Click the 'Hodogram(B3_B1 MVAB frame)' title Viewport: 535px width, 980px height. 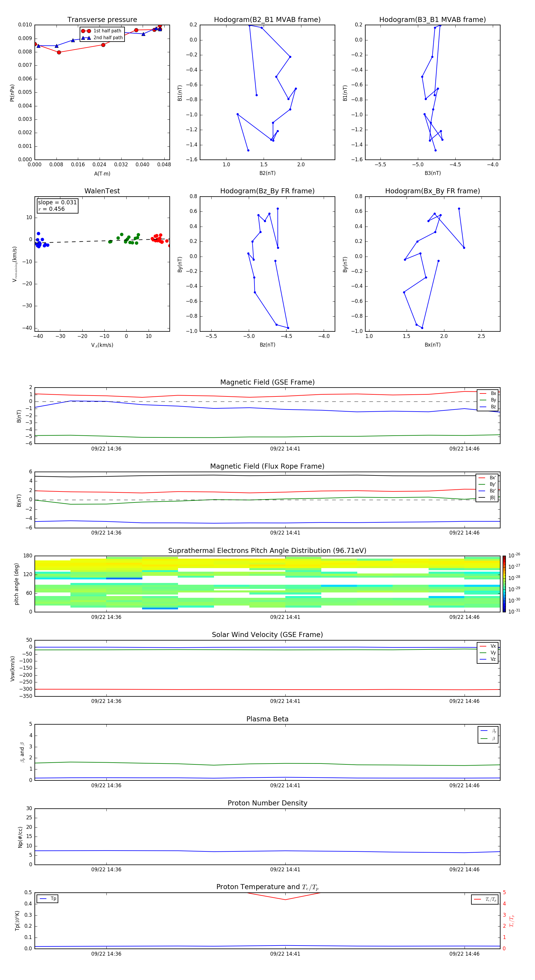click(x=432, y=20)
